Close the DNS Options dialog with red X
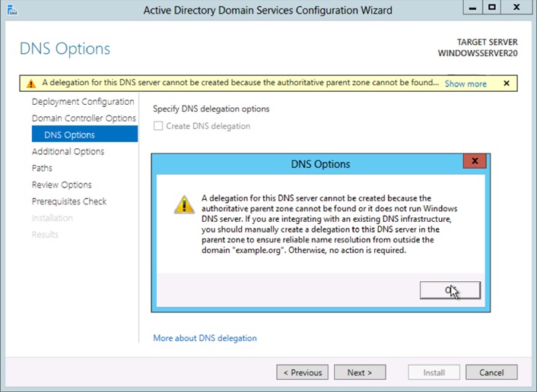The image size is (537, 392). click(x=475, y=161)
